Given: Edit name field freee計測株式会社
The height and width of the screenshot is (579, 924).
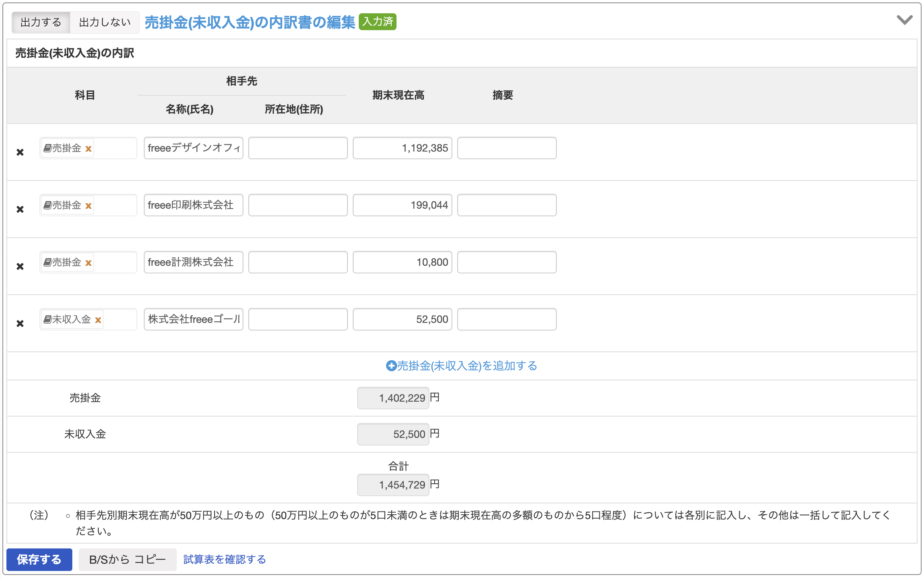Looking at the screenshot, I should [194, 262].
